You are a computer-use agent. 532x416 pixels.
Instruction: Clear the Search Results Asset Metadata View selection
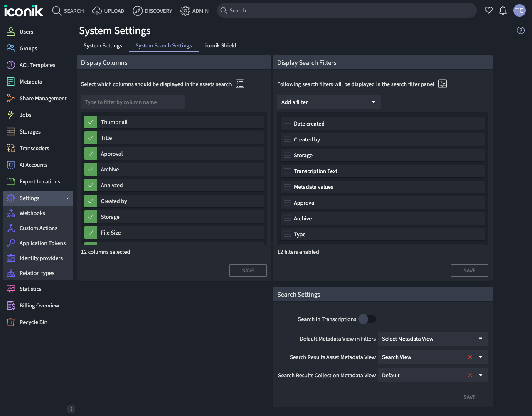pos(470,357)
